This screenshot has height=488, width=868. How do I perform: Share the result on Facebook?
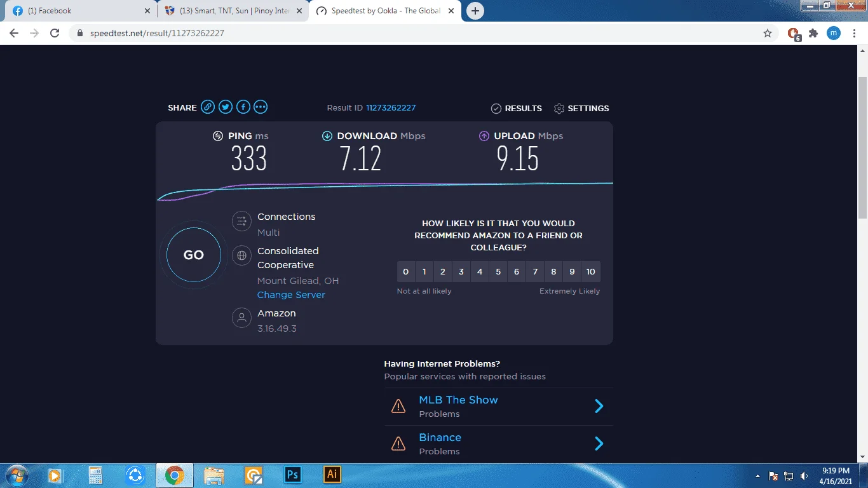[x=243, y=107]
